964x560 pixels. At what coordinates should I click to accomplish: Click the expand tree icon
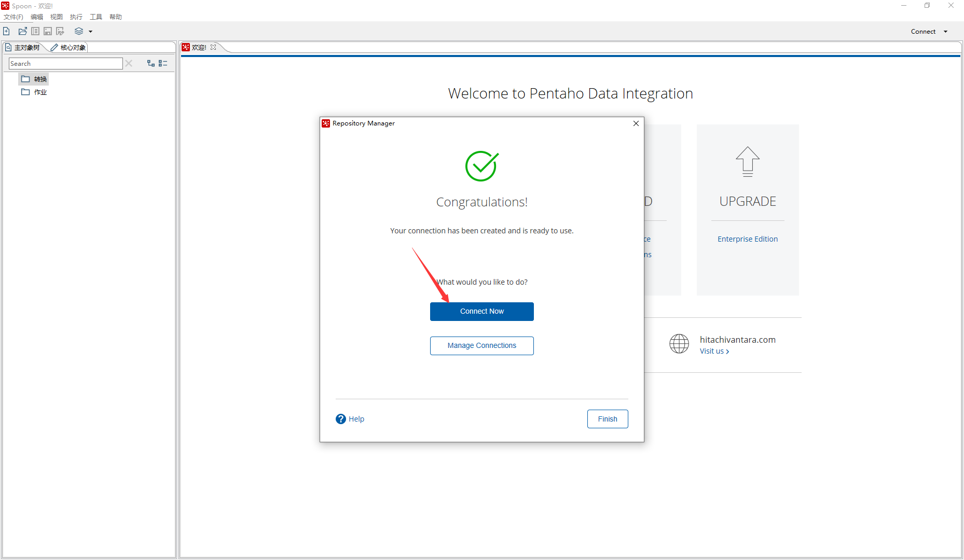[x=151, y=63]
